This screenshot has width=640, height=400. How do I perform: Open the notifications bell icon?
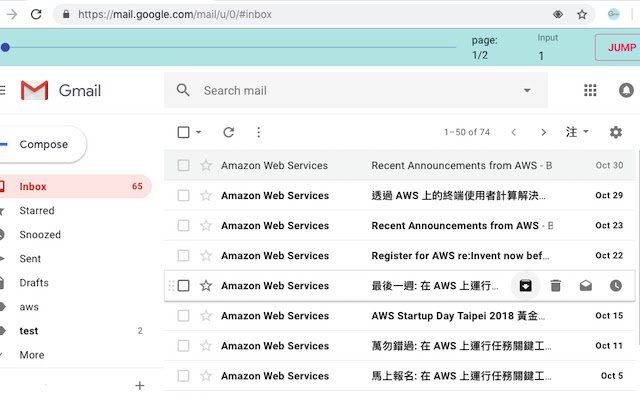point(626,90)
